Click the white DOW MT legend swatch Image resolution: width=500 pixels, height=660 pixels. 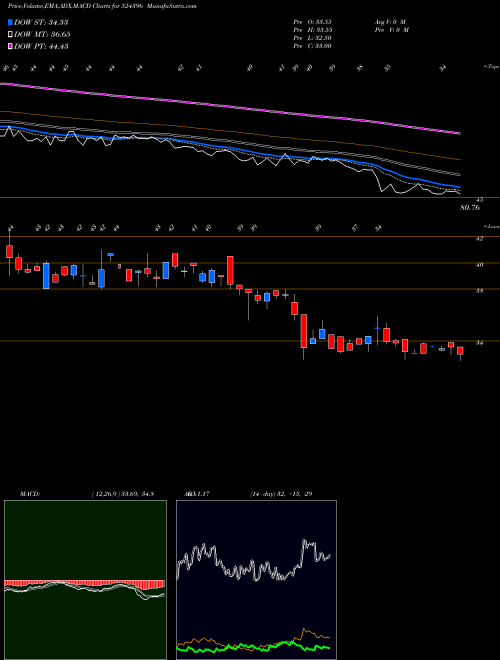pyautogui.click(x=10, y=35)
